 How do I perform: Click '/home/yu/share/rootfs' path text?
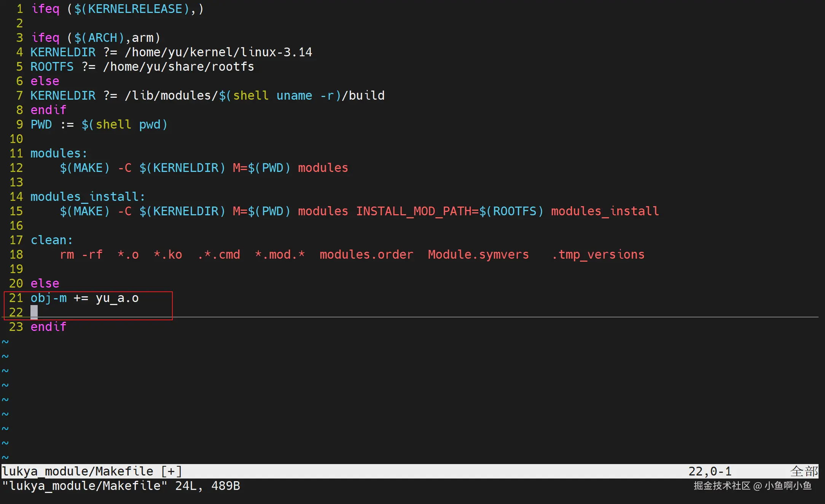178,67
